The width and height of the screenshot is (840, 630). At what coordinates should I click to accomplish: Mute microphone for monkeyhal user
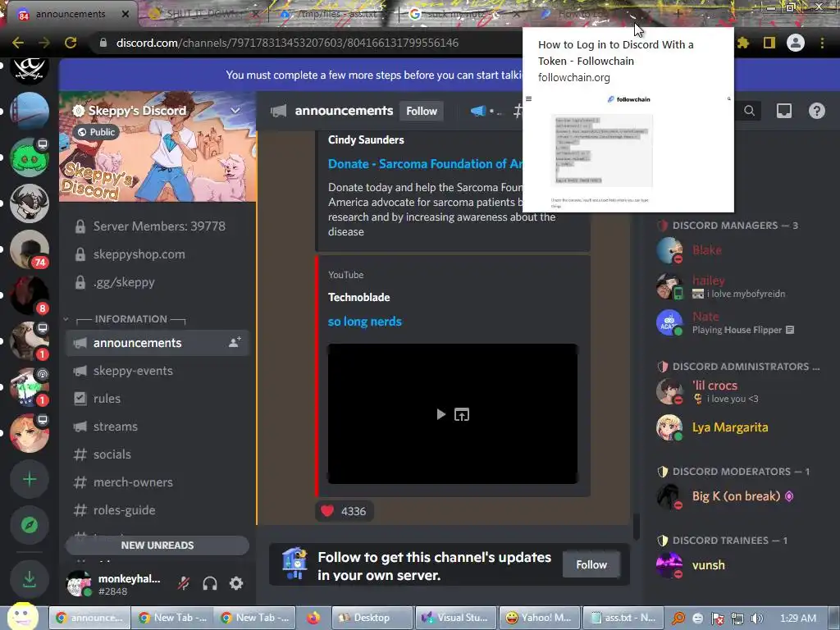click(184, 583)
